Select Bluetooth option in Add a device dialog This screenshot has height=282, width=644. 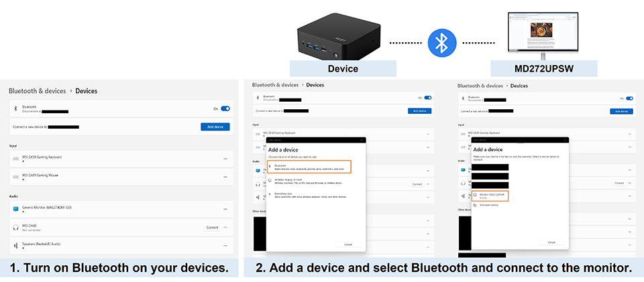coord(309,167)
